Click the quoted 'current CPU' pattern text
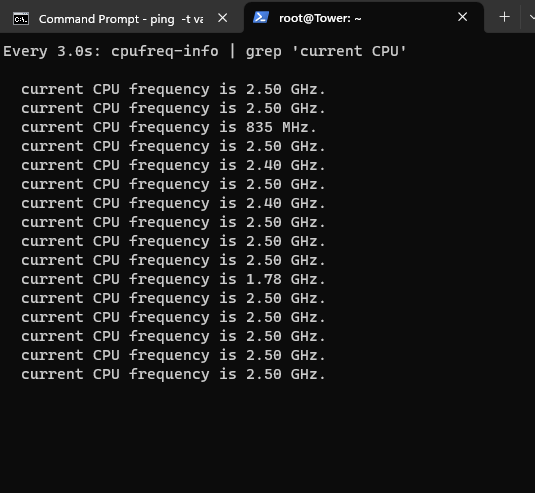535x493 pixels. point(349,51)
